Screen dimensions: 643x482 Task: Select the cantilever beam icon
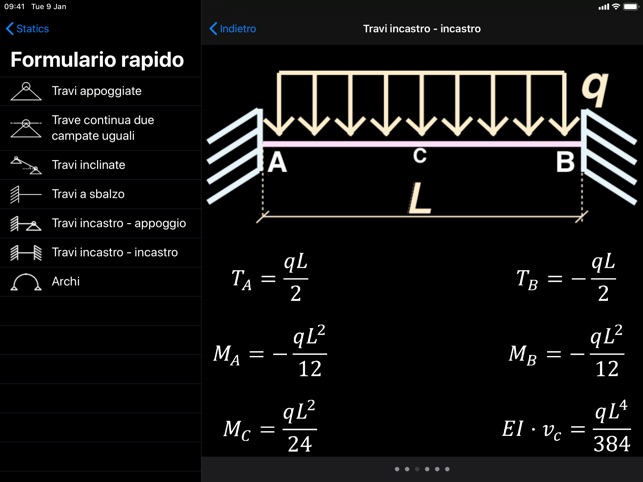26,194
